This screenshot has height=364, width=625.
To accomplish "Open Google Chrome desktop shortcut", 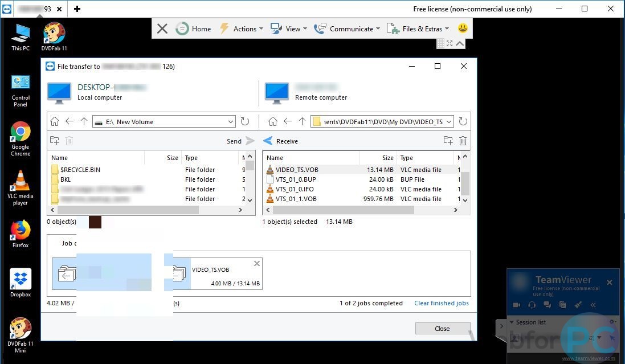I will [21, 139].
